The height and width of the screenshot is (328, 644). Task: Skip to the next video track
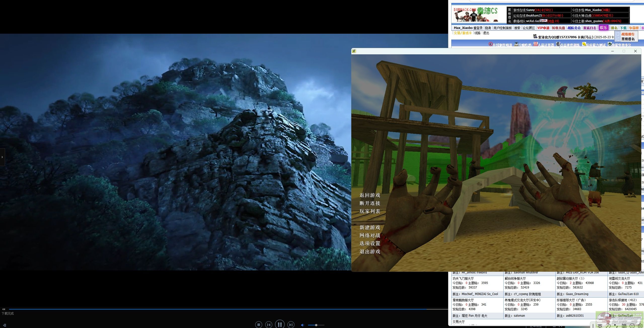click(291, 325)
